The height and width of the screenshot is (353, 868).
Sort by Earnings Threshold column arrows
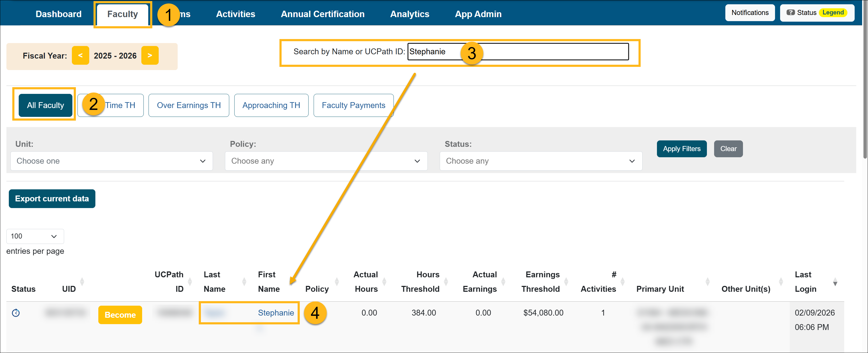click(x=566, y=282)
